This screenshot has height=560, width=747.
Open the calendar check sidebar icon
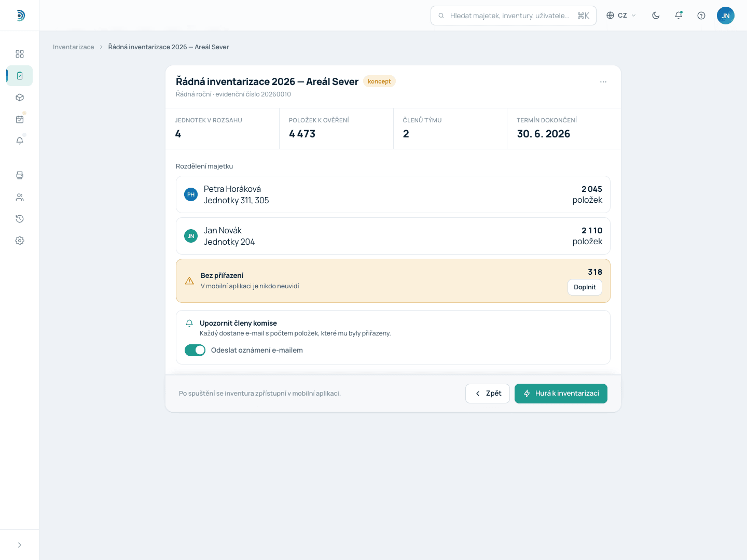point(20,119)
